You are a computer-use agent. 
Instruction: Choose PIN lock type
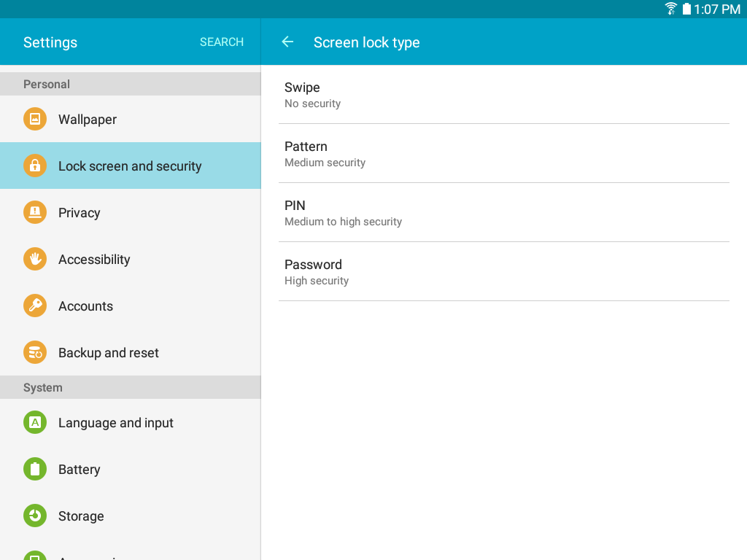[504, 213]
